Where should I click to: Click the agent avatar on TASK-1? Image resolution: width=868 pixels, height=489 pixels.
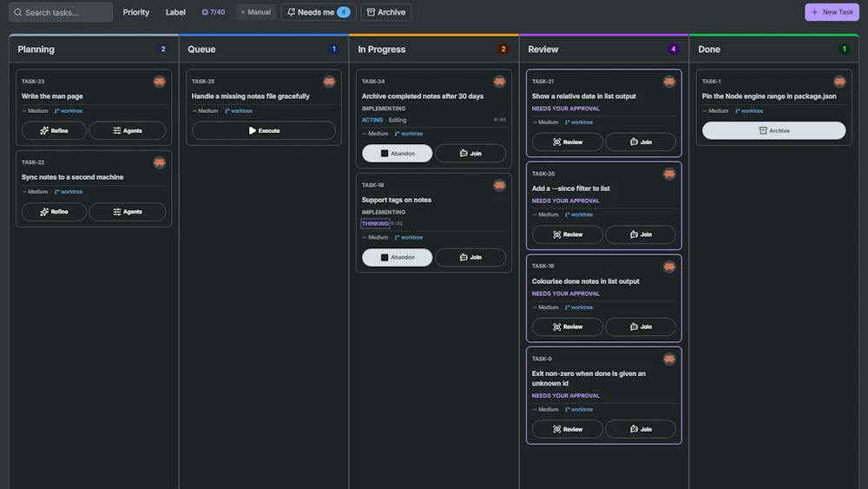pos(839,82)
